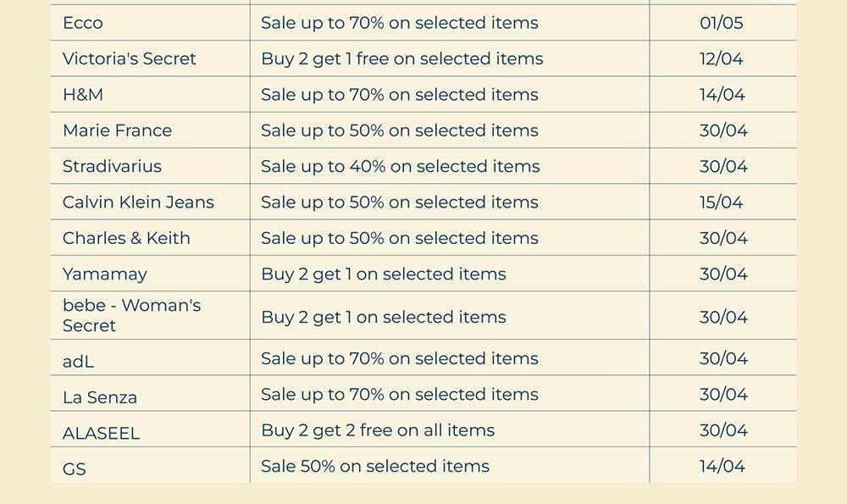This screenshot has width=847, height=504.
Task: Click the Charles & Keith brand name
Action: point(126,238)
